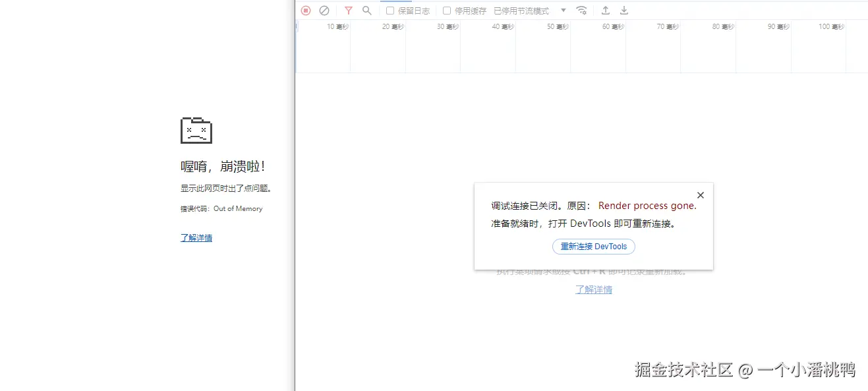The height and width of the screenshot is (391, 868).
Task: Click the crashed-page sad folder icon
Action: pyautogui.click(x=196, y=130)
